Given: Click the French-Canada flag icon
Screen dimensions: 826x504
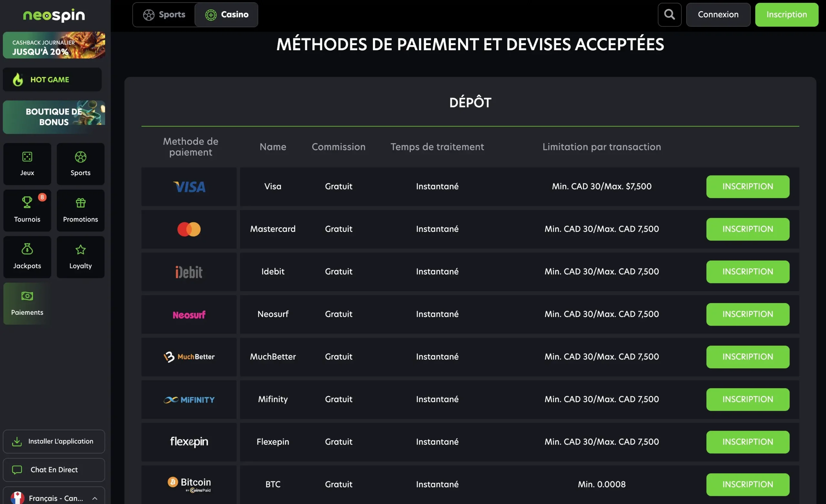Looking at the screenshot, I should coord(17,498).
